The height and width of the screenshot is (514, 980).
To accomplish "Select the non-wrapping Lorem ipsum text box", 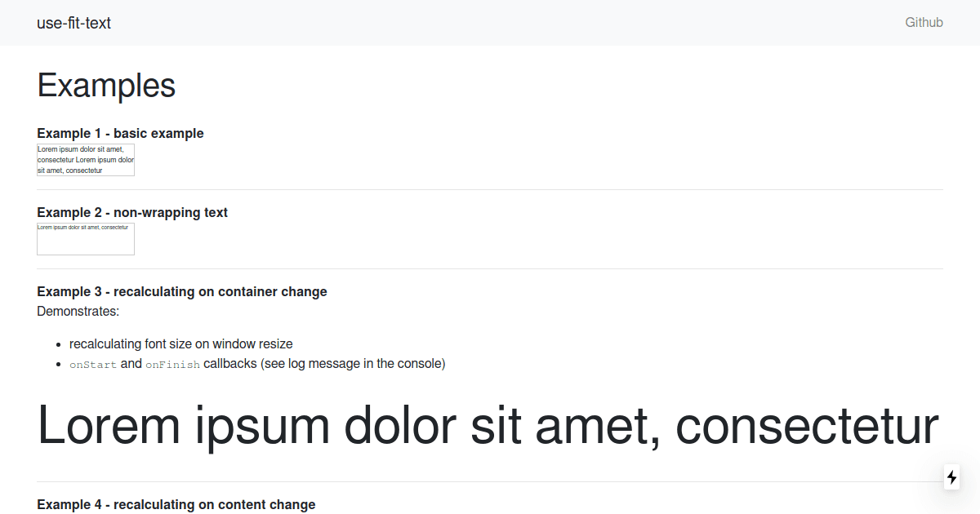I will click(x=85, y=238).
